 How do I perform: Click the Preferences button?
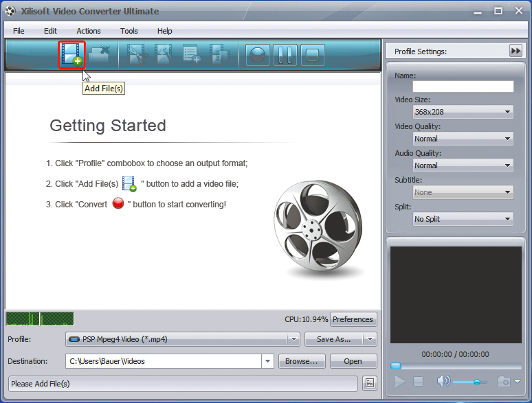click(353, 319)
